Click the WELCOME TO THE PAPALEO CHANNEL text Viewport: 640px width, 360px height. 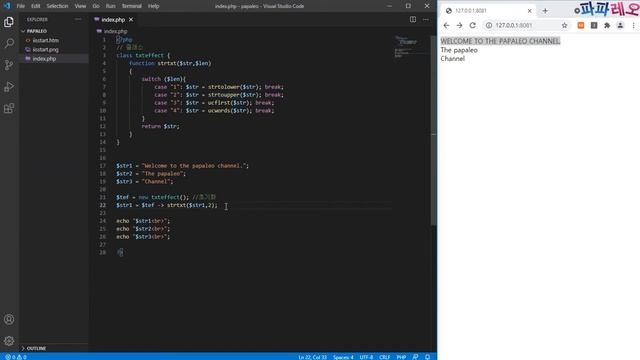point(500,41)
